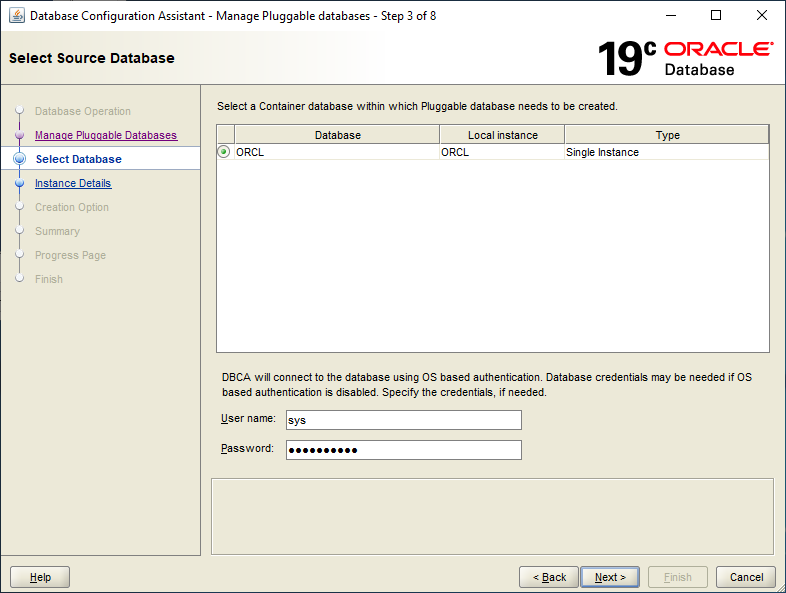Click the Local instance column header
Screen dimensions: 786x593
[502, 135]
